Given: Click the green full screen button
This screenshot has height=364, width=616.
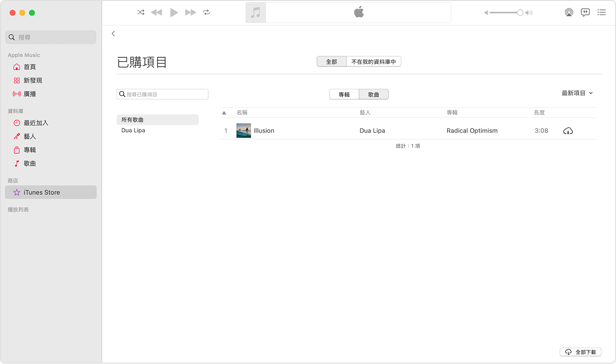Looking at the screenshot, I should click(32, 13).
